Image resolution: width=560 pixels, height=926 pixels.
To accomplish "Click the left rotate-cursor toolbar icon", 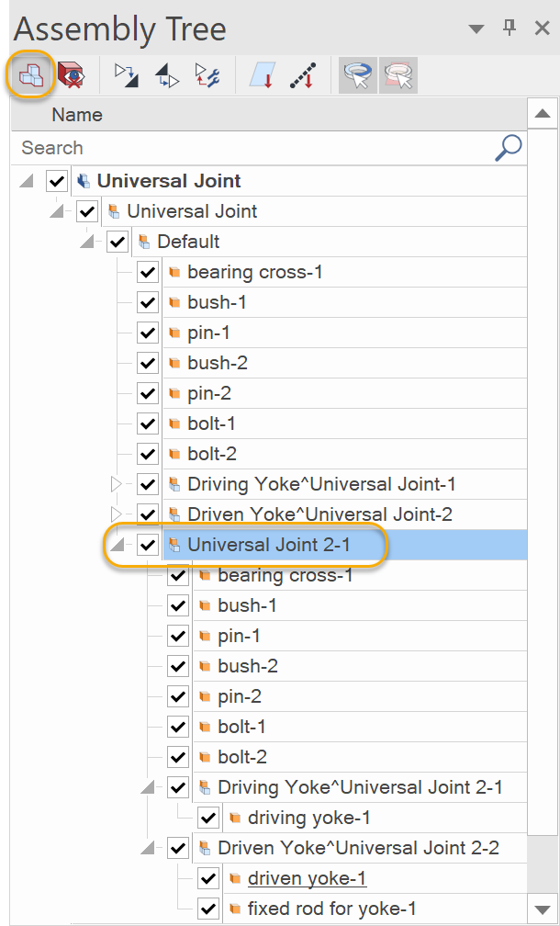I will (357, 75).
